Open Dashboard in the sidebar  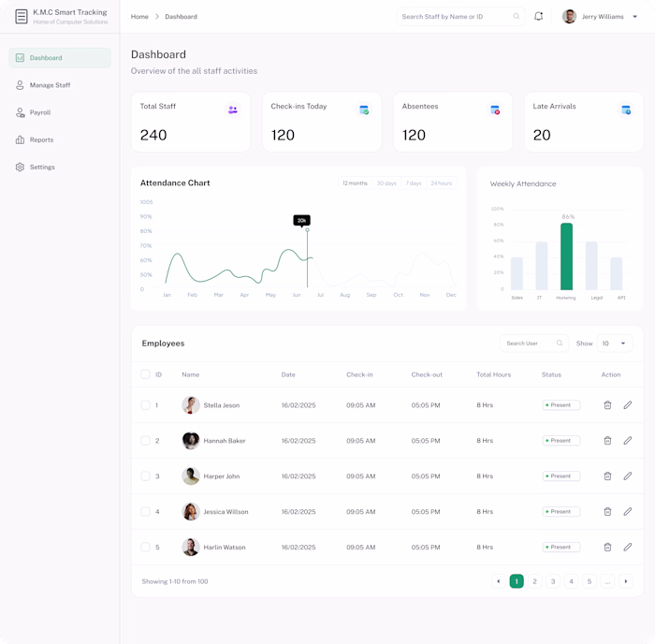[x=60, y=58]
